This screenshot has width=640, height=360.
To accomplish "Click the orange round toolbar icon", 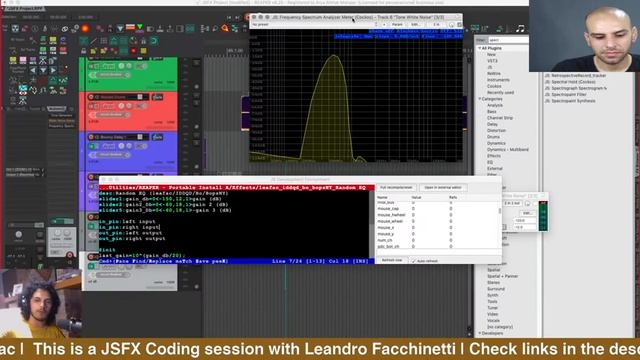I will (x=85, y=29).
